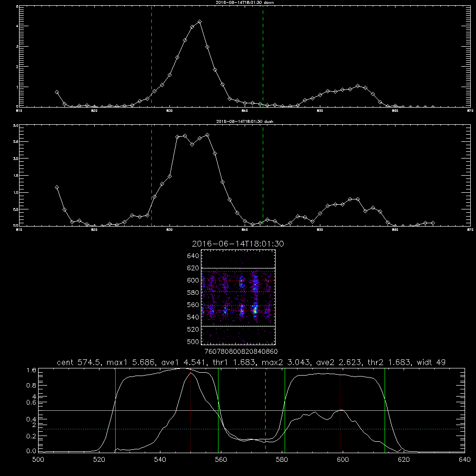Click the "760780800820840860" x-axis labels under image
This screenshot has height=476, width=476.
tap(241, 351)
